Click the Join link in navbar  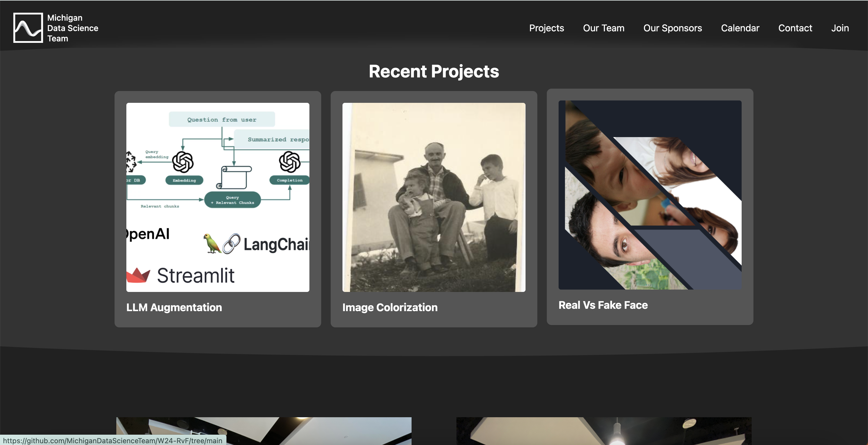(x=840, y=28)
